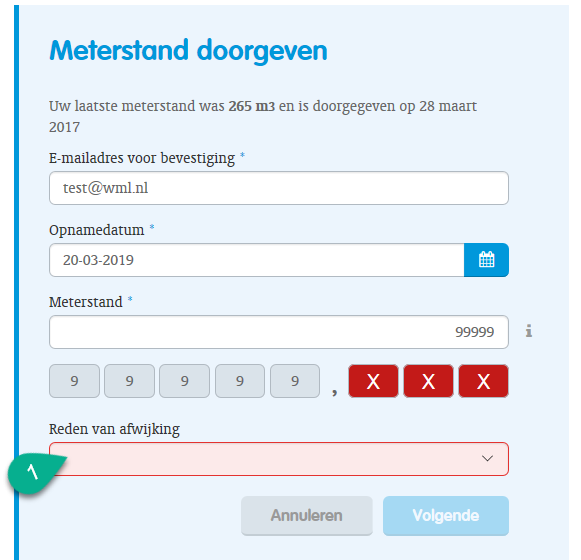This screenshot has height=560, width=581.
Task: Click the third red X decimal box
Action: click(x=484, y=381)
